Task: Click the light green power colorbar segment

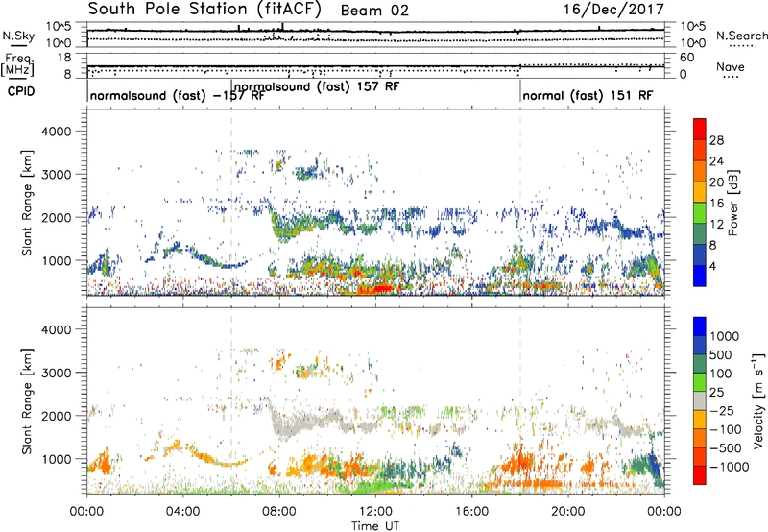Action: coord(700,212)
